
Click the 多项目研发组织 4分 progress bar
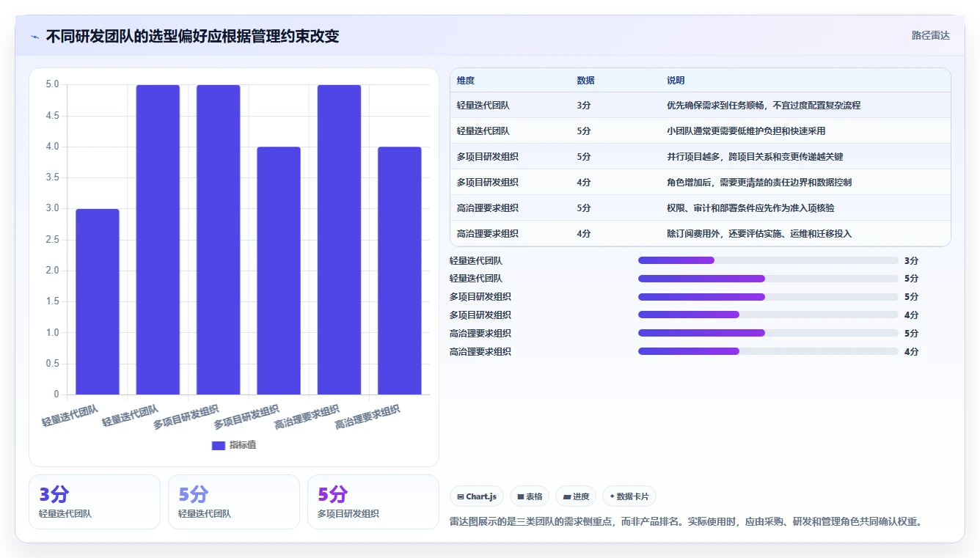click(x=768, y=315)
